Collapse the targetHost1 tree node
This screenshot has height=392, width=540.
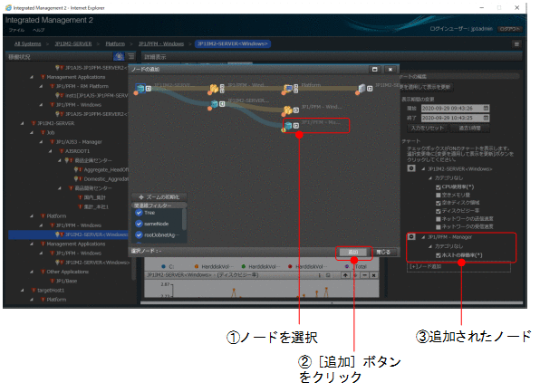coord(23,290)
